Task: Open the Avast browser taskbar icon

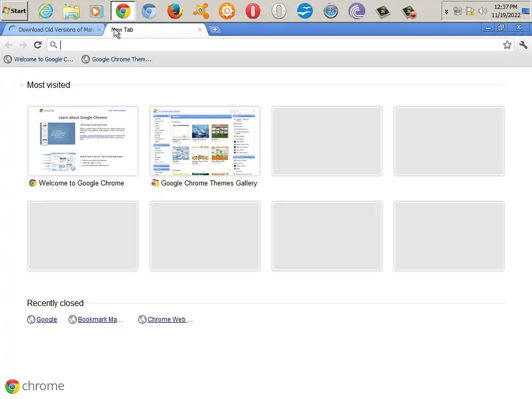Action: tap(201, 11)
